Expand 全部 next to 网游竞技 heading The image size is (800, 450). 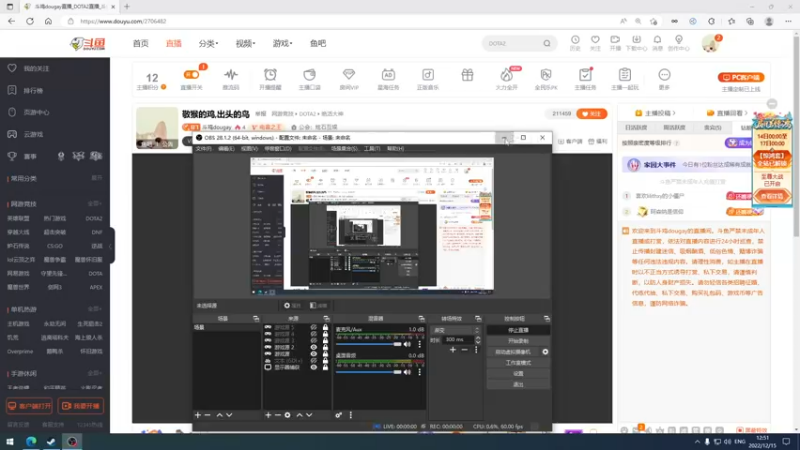click(x=94, y=204)
